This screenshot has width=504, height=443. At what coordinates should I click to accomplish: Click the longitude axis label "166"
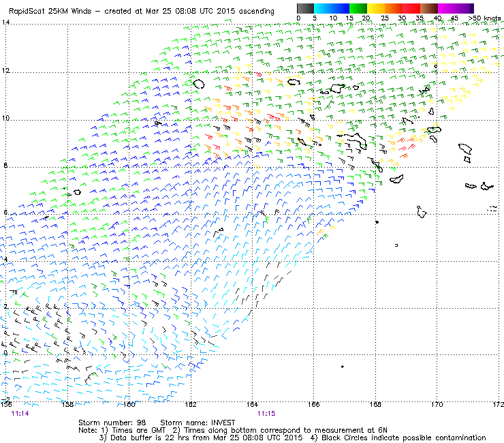point(314,404)
